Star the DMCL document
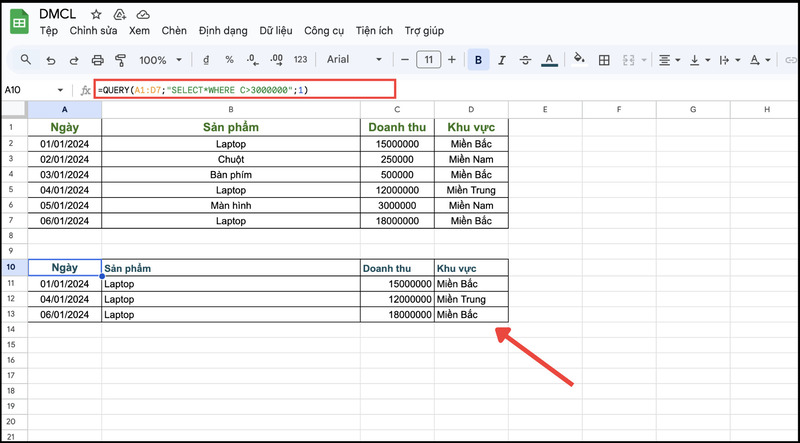The width and height of the screenshot is (800, 443). click(96, 14)
